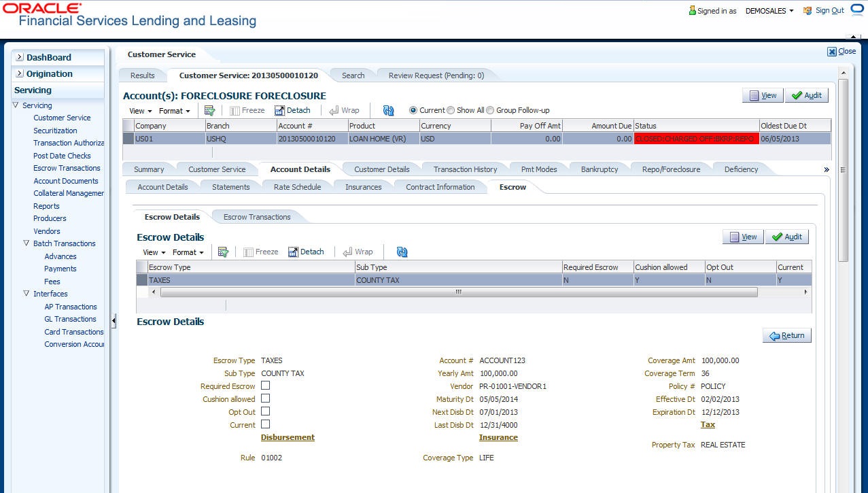Select the Group Follow-up radio button
This screenshot has width=868, height=493.
point(490,110)
